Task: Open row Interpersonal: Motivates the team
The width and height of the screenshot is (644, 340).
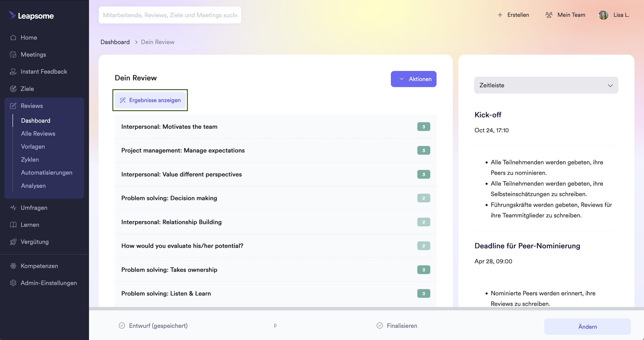Action: click(x=276, y=127)
